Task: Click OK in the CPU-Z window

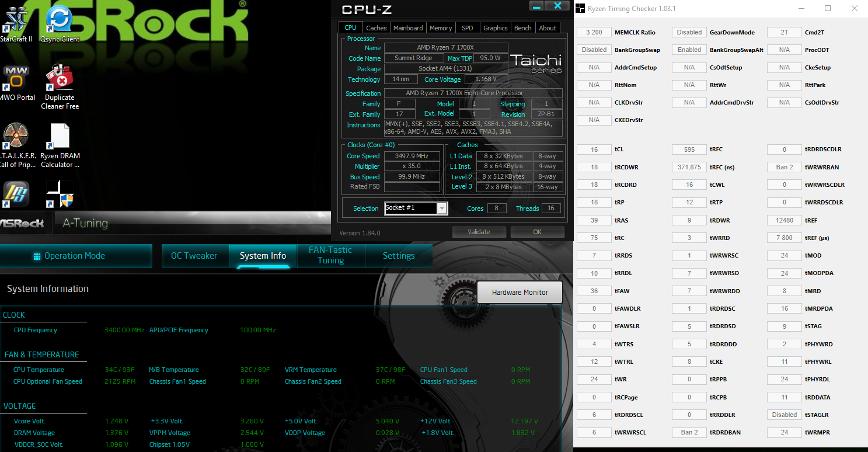Action: tap(537, 232)
